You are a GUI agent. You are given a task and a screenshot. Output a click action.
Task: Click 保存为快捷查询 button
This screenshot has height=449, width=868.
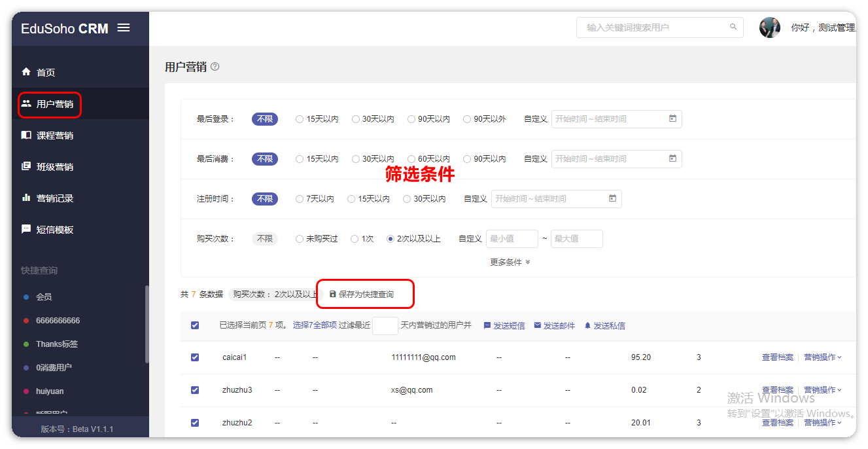(365, 295)
